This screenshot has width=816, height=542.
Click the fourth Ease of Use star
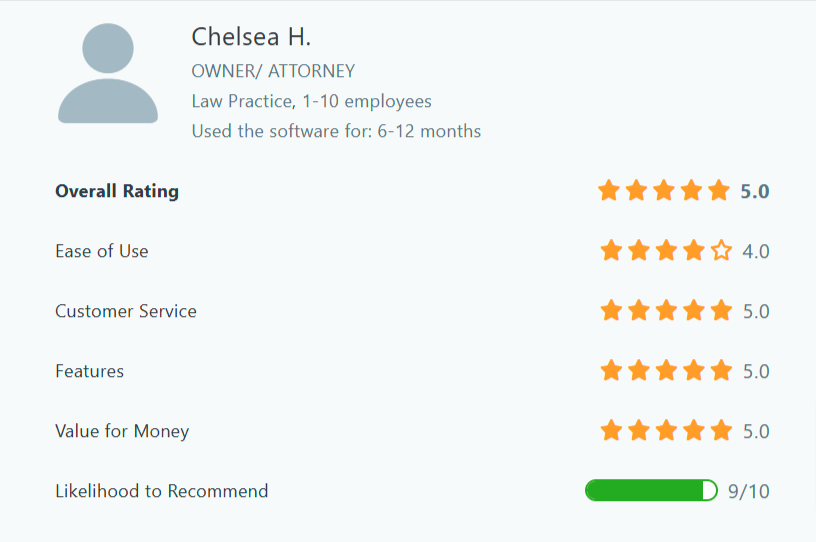coord(694,251)
